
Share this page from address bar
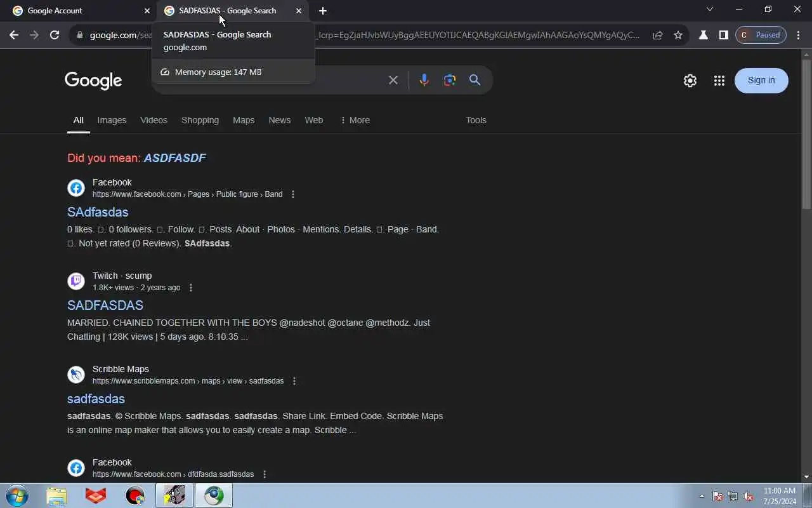(658, 35)
